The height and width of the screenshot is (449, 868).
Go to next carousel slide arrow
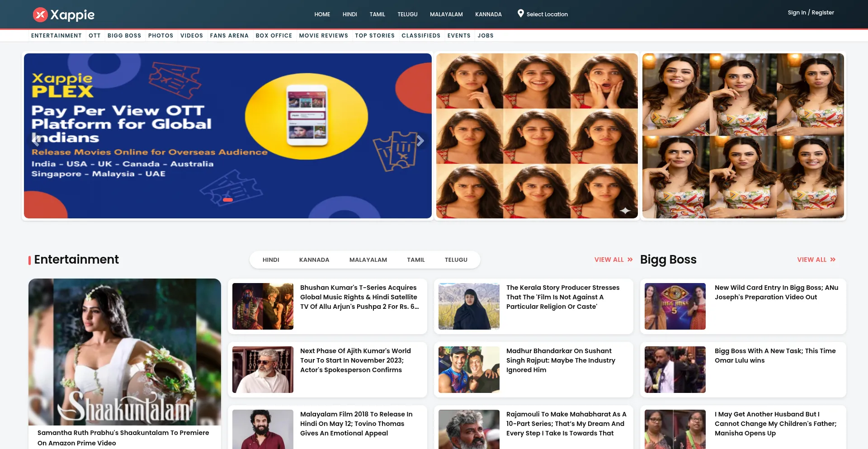pos(420,141)
